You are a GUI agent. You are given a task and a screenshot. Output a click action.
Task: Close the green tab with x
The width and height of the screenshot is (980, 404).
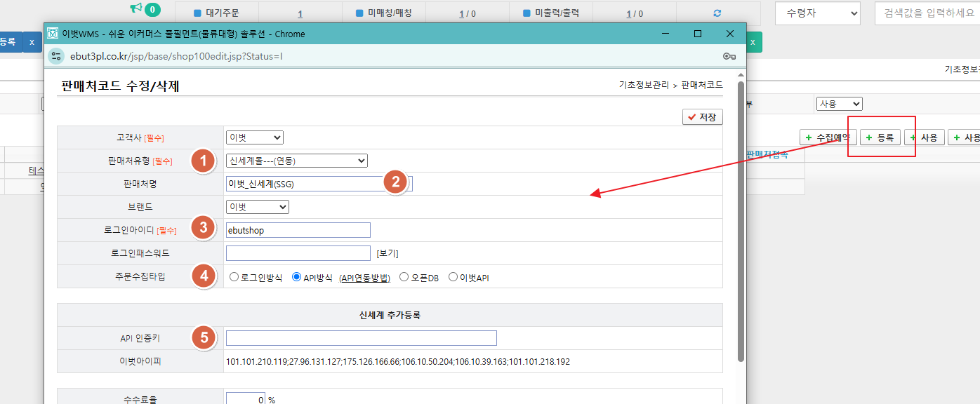point(753,42)
